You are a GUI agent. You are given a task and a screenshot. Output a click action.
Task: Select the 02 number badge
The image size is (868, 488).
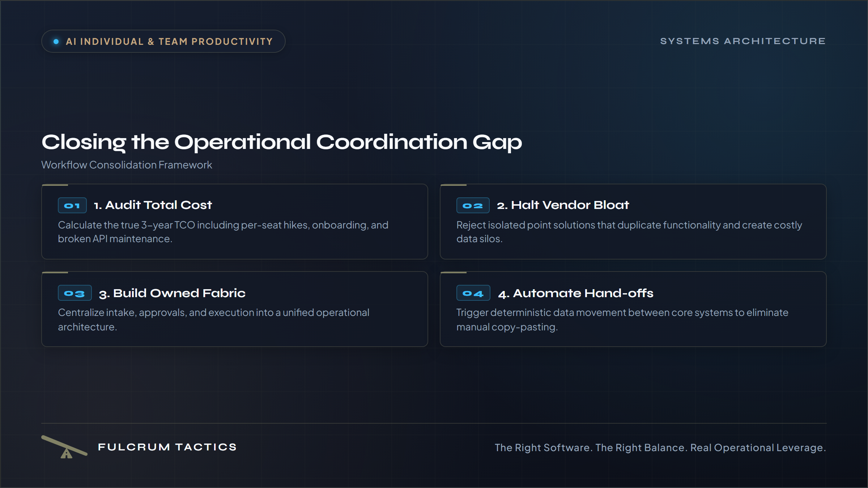pos(473,205)
